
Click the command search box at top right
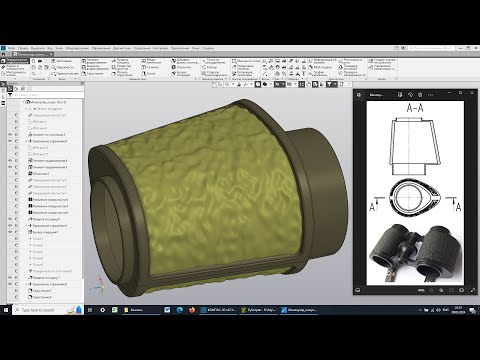[x=431, y=48]
